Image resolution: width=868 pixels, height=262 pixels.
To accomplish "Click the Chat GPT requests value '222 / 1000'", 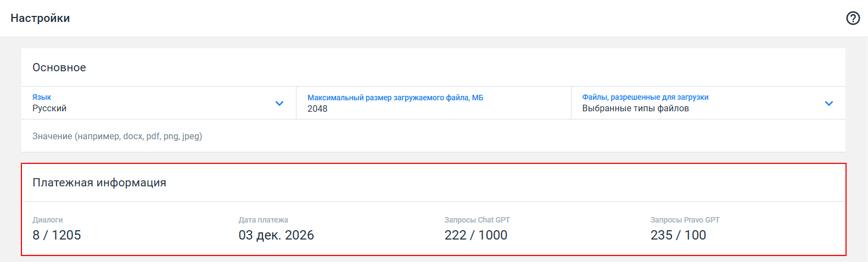I will point(475,235).
